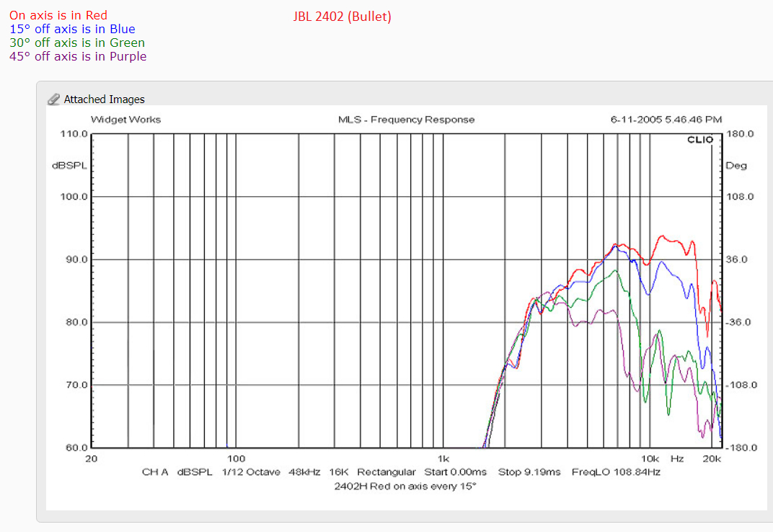
Task: Select 'On axis is in Red' line
Action: (58, 15)
